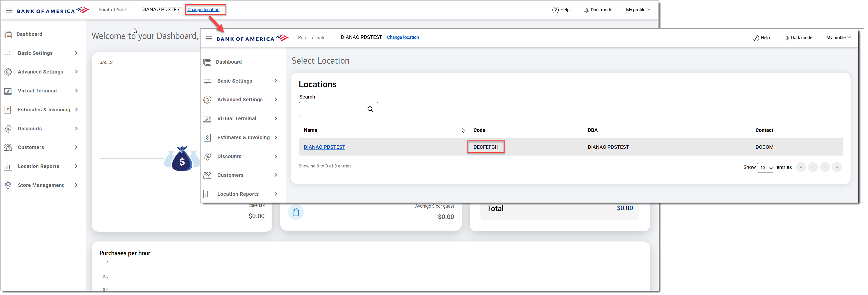Click the Dashboard icon in back window sidebar

point(8,34)
